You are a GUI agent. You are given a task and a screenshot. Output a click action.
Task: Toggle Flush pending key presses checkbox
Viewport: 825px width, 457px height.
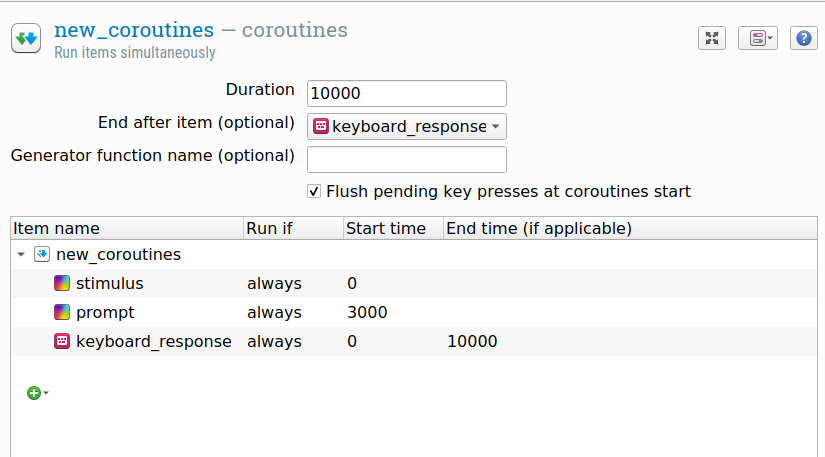(x=314, y=191)
